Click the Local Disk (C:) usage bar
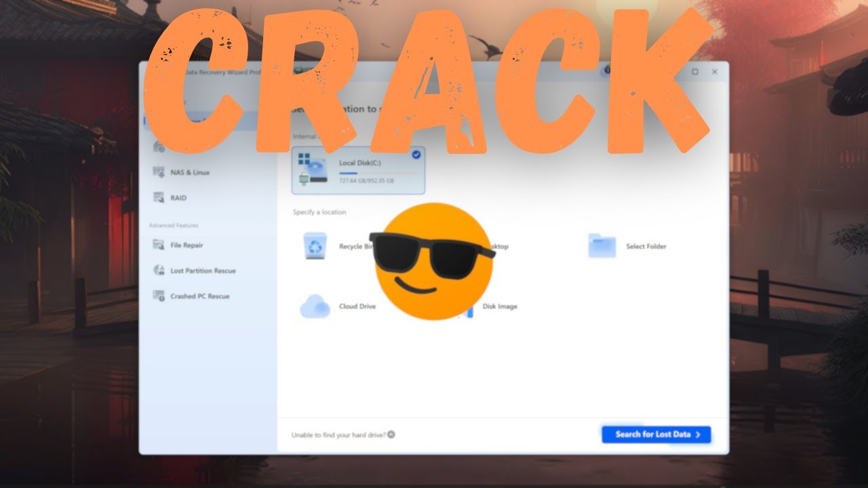Image resolution: width=868 pixels, height=488 pixels. [378, 174]
